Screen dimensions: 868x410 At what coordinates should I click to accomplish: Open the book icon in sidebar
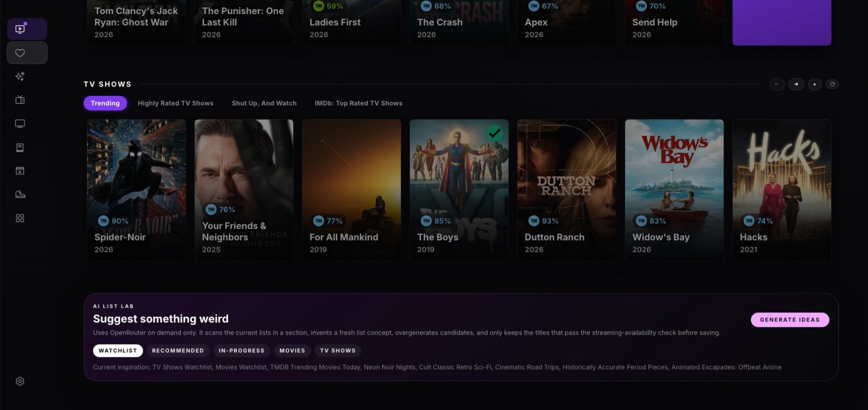coord(20,147)
